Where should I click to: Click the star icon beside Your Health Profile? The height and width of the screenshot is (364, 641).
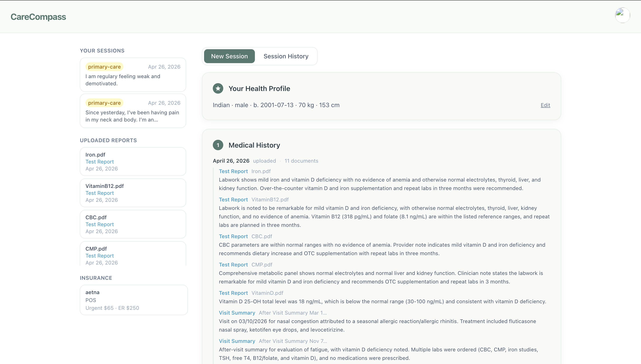pos(218,89)
